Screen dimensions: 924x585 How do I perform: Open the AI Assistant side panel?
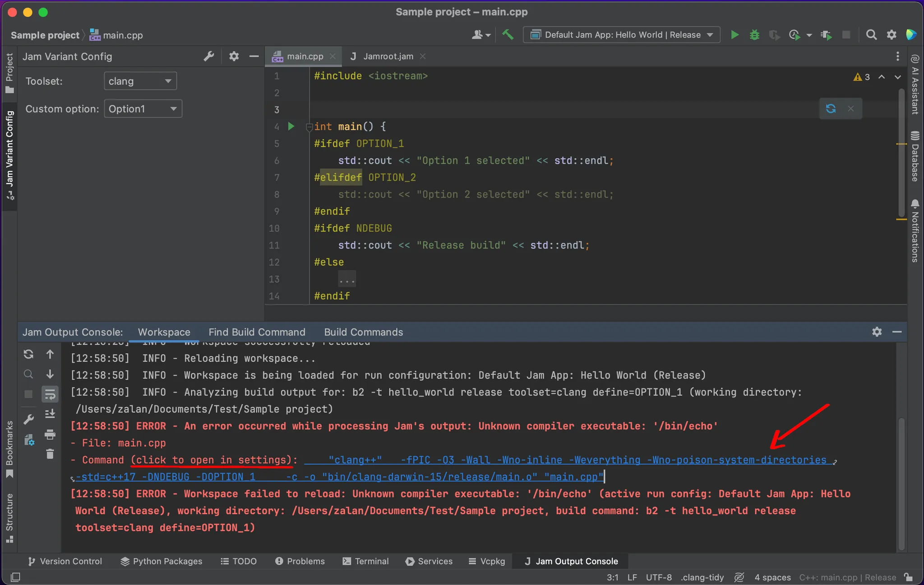(x=915, y=85)
